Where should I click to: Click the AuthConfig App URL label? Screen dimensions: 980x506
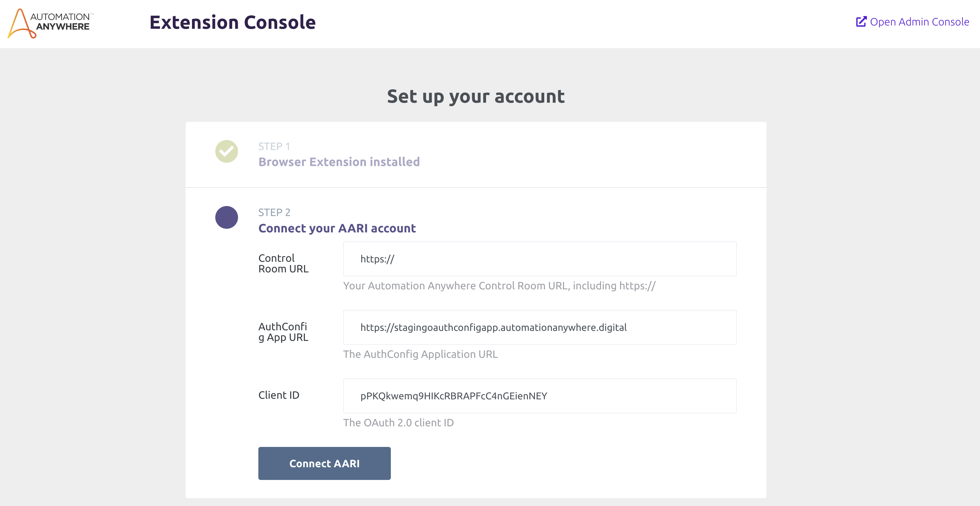pos(283,332)
